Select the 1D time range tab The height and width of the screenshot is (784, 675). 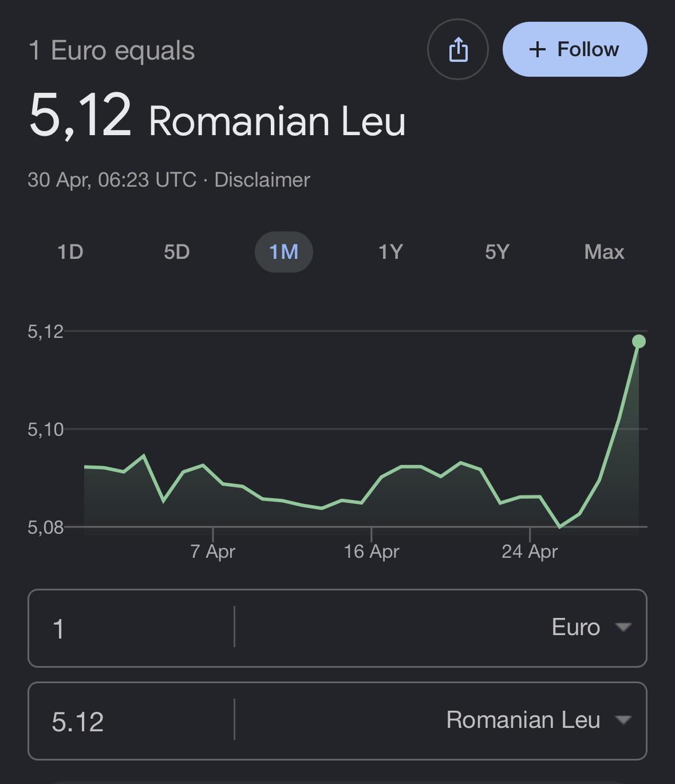(70, 252)
